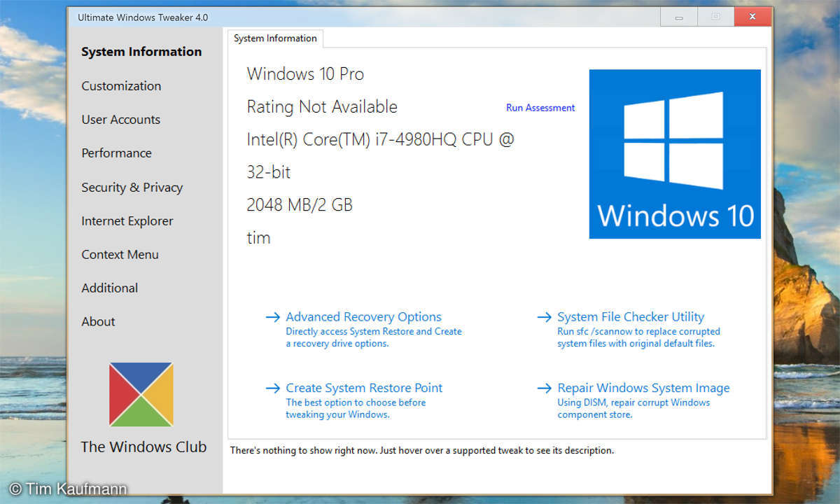Close the Ultimate Windows Tweaker window
Viewport: 840px width, 504px height.
coord(752,17)
